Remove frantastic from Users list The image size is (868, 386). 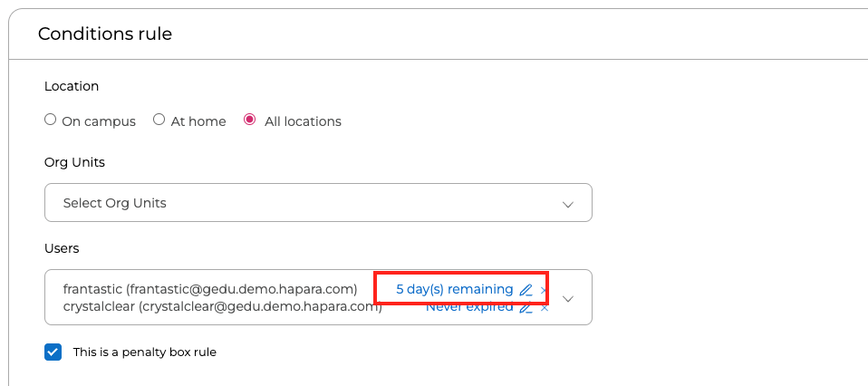click(x=543, y=290)
